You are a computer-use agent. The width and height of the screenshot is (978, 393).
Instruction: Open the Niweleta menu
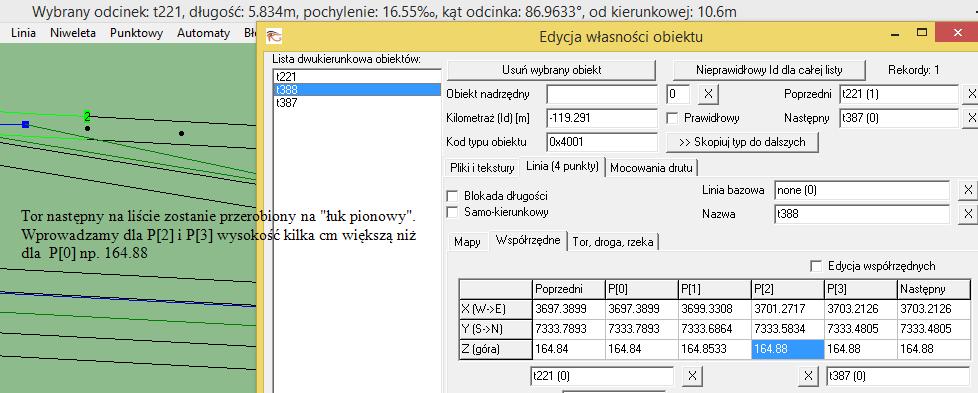coord(73,33)
